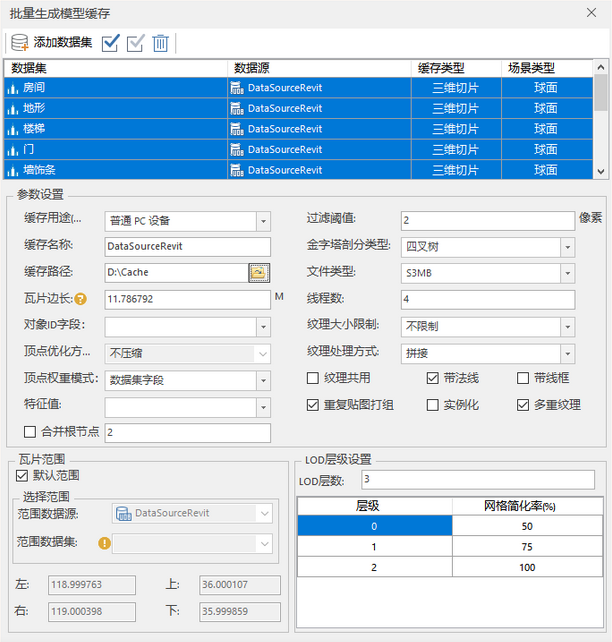The height and width of the screenshot is (642, 612).
Task: Click the LOD层数 input field
Action: click(x=478, y=479)
